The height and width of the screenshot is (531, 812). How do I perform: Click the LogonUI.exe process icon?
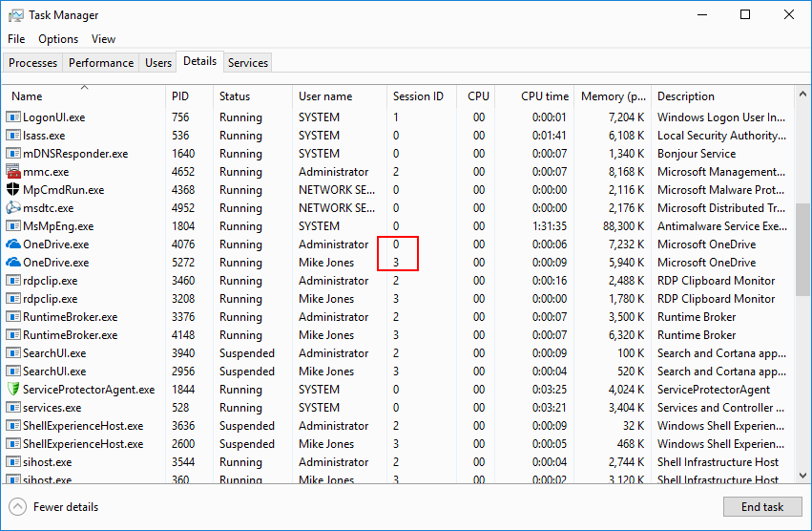[x=13, y=117]
